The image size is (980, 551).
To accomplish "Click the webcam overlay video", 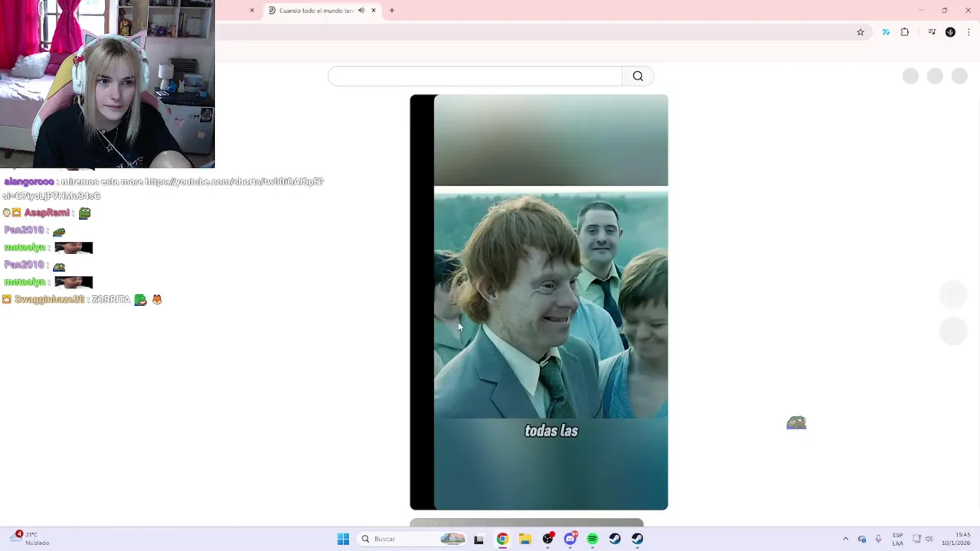I will tap(107, 84).
